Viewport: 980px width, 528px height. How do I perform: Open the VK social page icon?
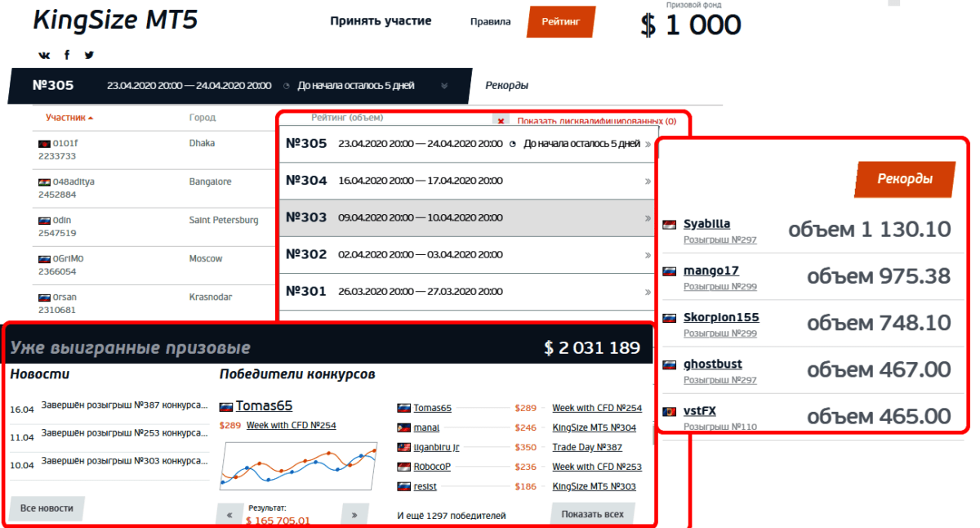tap(44, 55)
